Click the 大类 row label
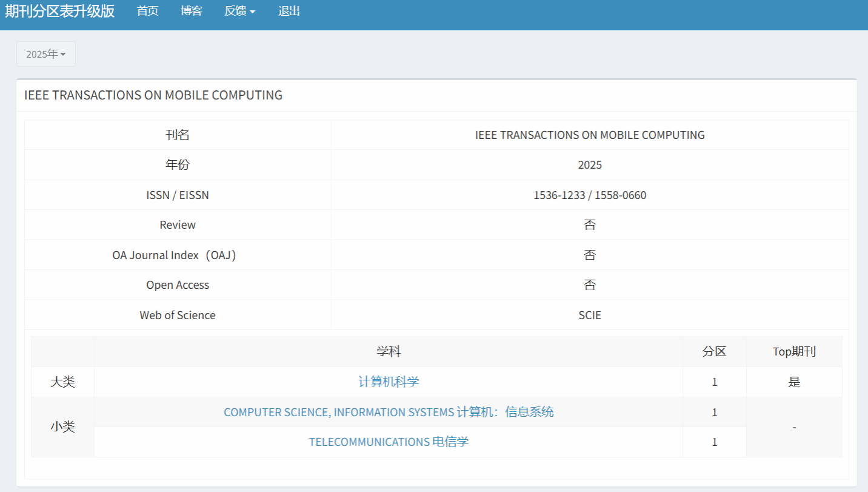868x492 pixels. click(x=63, y=382)
